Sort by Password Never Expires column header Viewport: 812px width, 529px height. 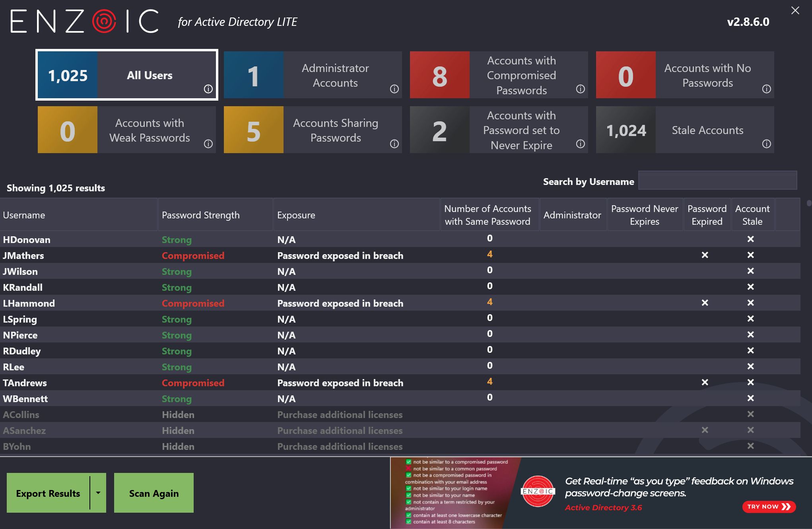point(645,215)
